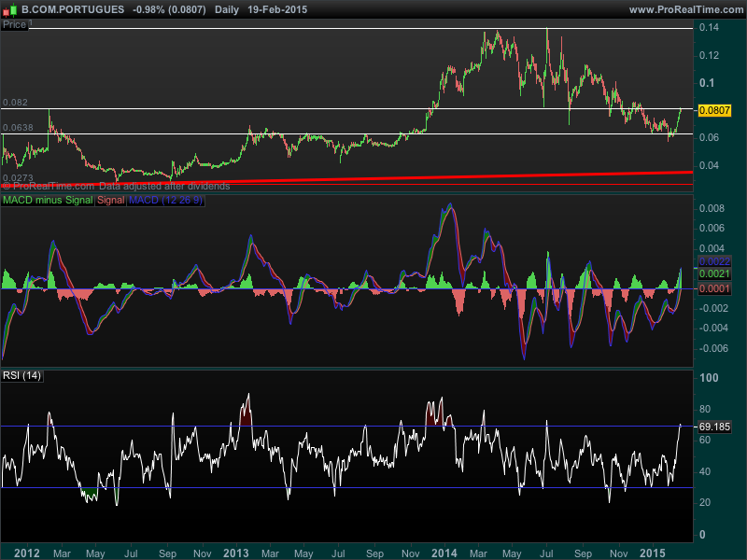This screenshot has height=560, width=747.
Task: Click the 0.0273 price level label
Action: tap(18, 176)
